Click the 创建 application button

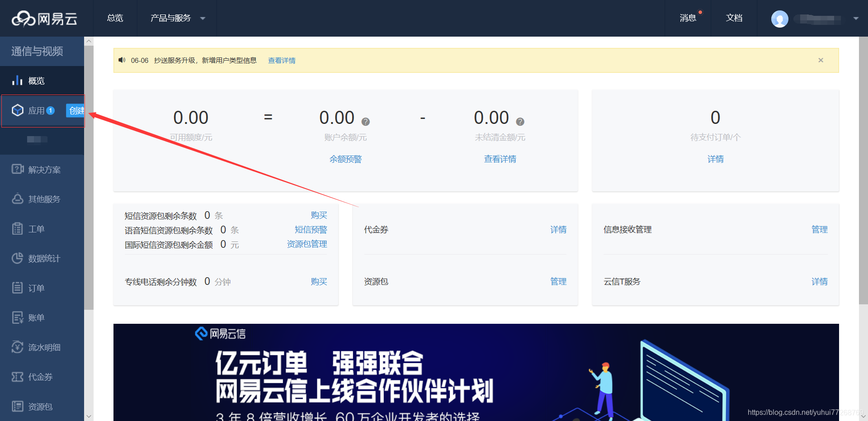coord(75,111)
